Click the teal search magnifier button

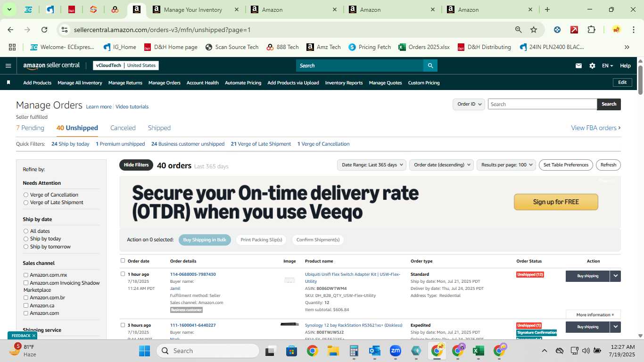coord(430,66)
